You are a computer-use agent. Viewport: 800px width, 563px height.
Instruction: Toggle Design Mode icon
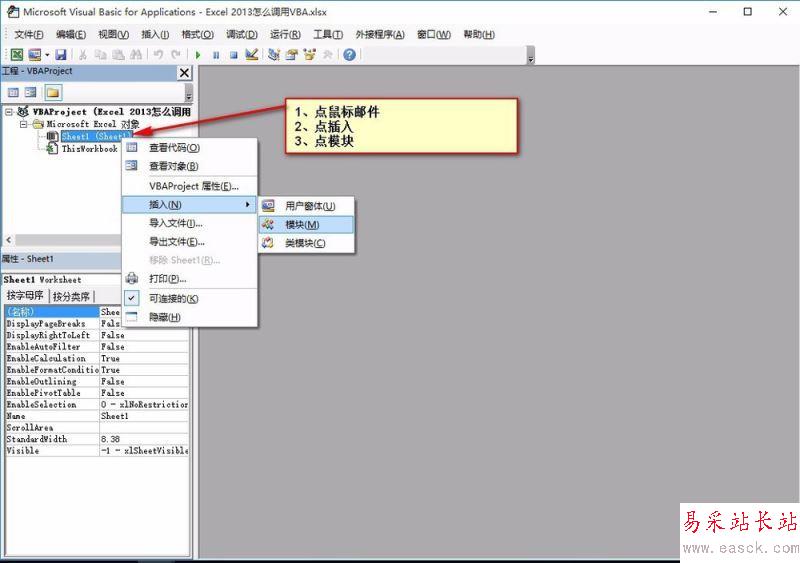[x=251, y=54]
